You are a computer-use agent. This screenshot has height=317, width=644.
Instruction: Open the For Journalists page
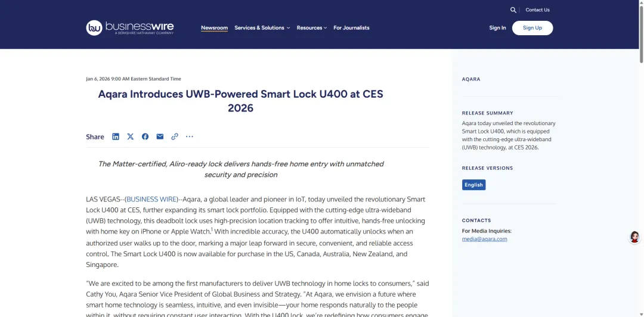(351, 28)
